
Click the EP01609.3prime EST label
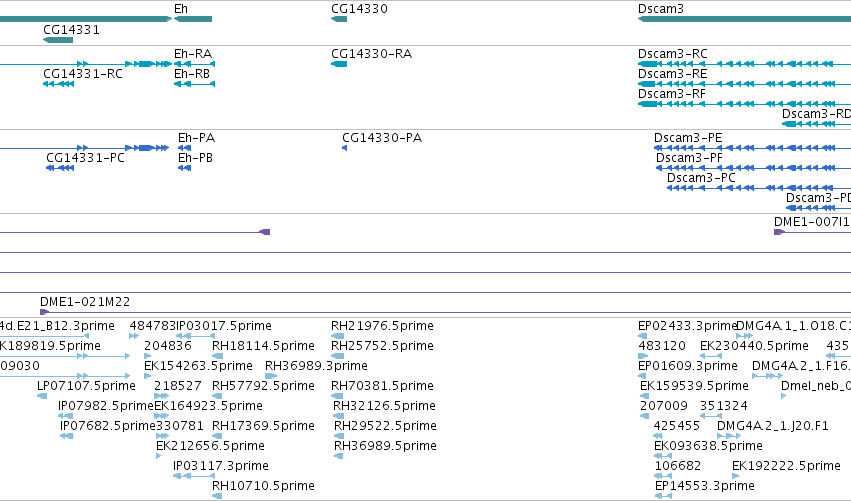(x=687, y=366)
